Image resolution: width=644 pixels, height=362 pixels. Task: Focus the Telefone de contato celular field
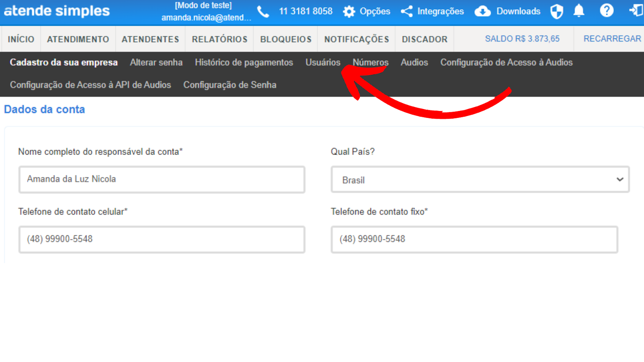click(x=162, y=239)
